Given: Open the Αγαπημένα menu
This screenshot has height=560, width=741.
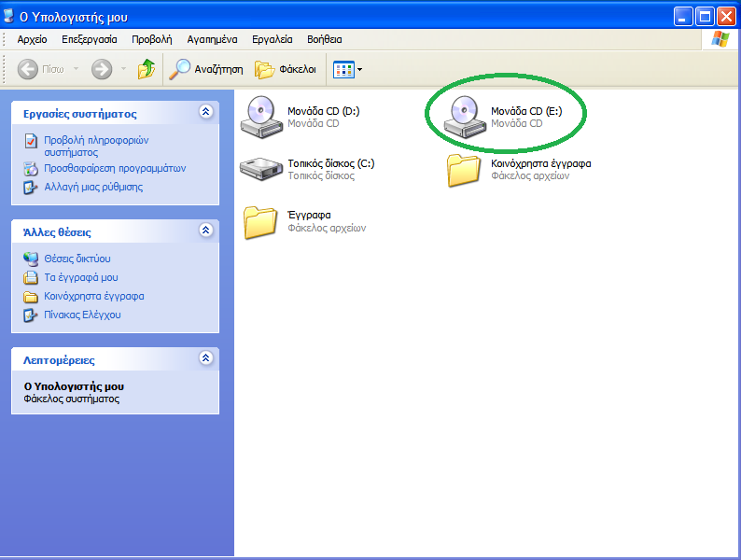Looking at the screenshot, I should point(212,40).
